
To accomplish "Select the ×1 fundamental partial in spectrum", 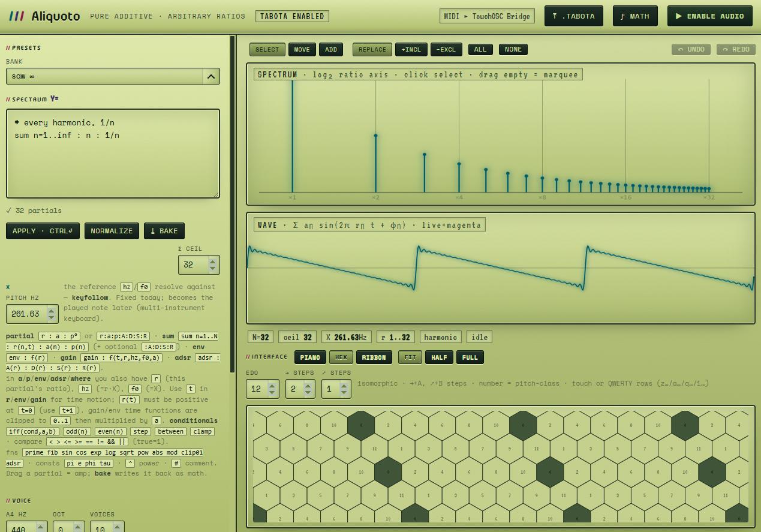I will coord(293,136).
